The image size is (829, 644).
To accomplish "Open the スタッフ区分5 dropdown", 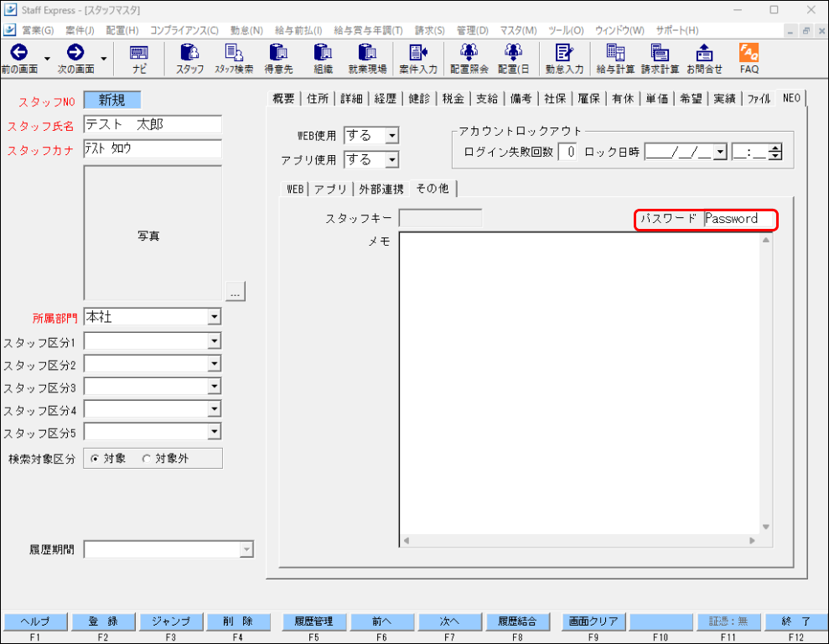I will pyautogui.click(x=214, y=432).
